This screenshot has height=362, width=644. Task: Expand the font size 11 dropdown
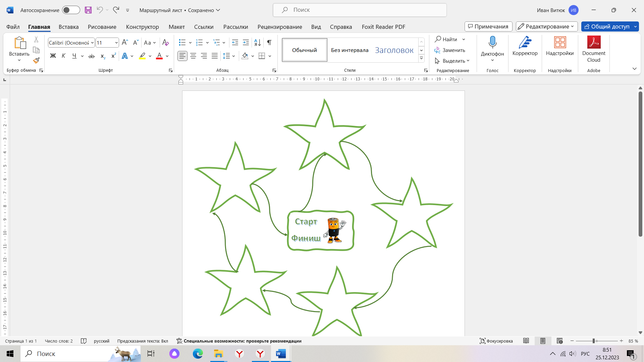tap(116, 43)
